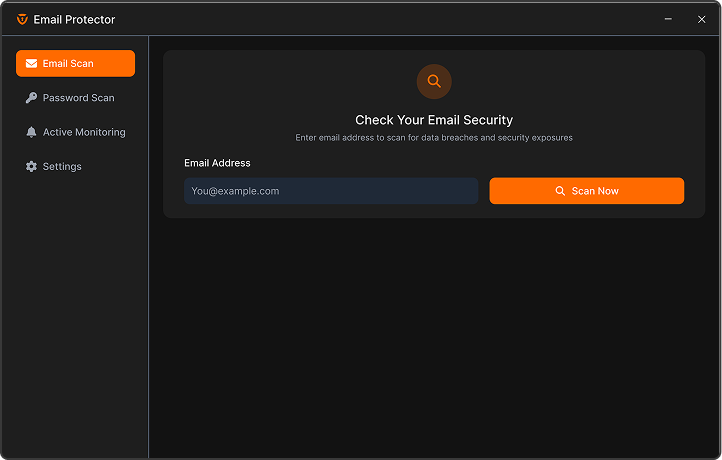Select the Email Scan sidebar item
The image size is (722, 460).
pos(75,64)
